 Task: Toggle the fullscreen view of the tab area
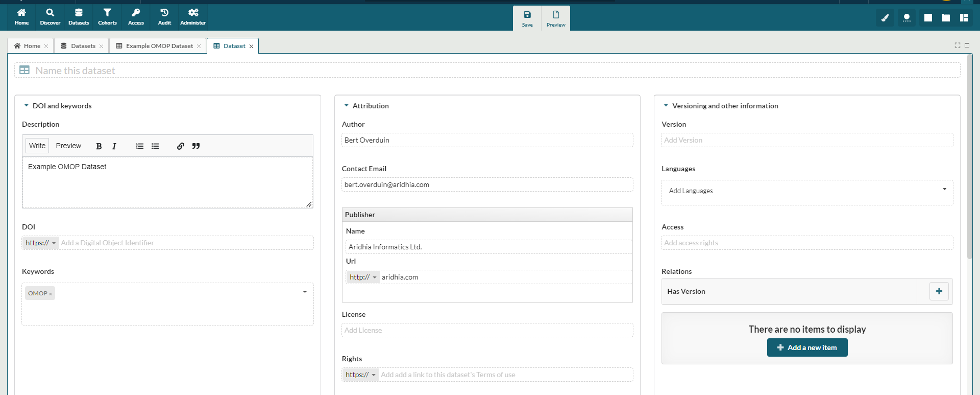click(958, 45)
